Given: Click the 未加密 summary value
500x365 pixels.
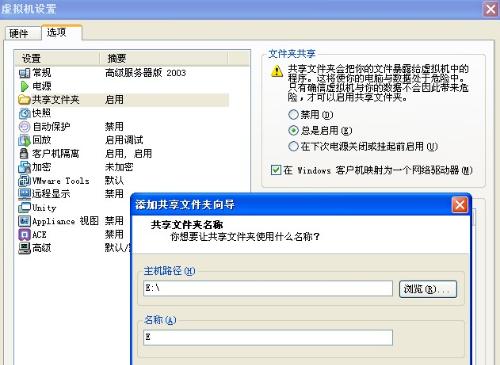Looking at the screenshot, I should pyautogui.click(x=119, y=167).
